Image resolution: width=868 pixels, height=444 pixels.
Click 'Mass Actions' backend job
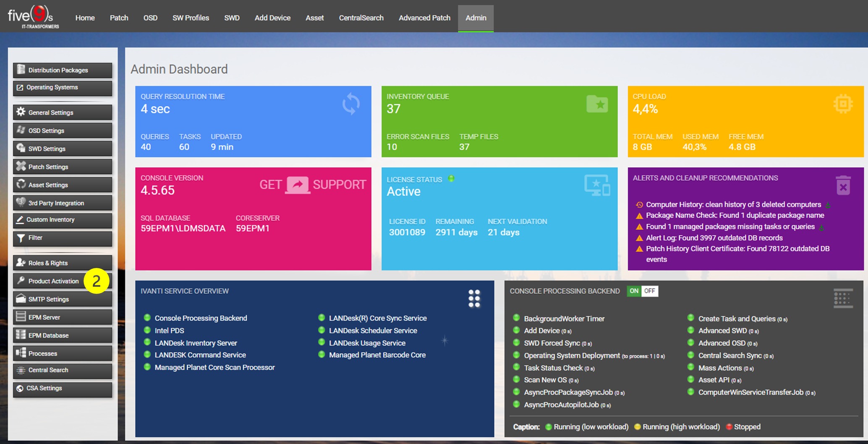tap(726, 368)
